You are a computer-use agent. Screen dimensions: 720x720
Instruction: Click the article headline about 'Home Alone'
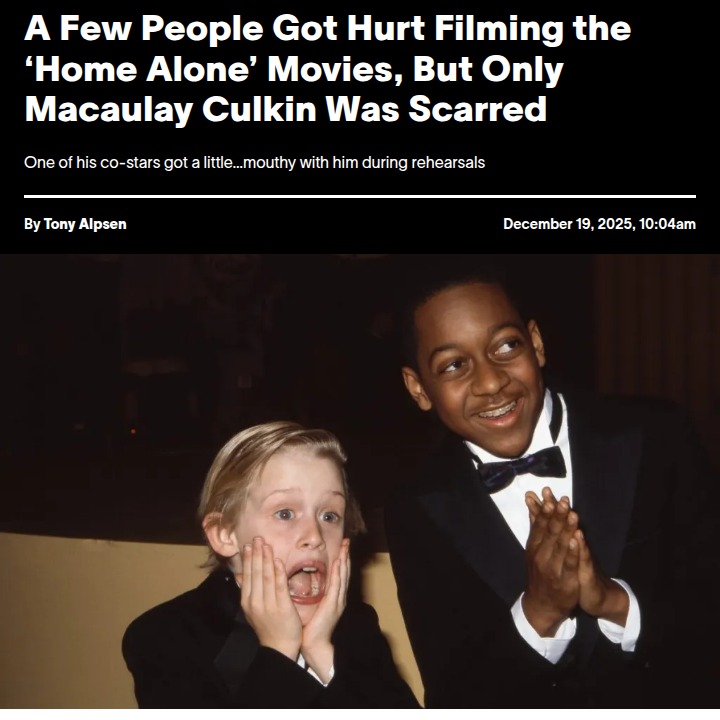[x=328, y=69]
